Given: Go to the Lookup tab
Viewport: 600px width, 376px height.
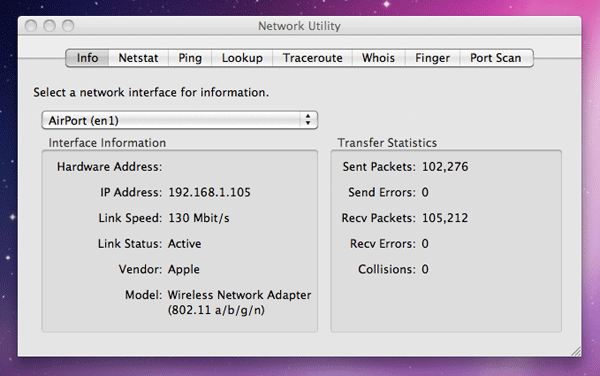Looking at the screenshot, I should [242, 58].
